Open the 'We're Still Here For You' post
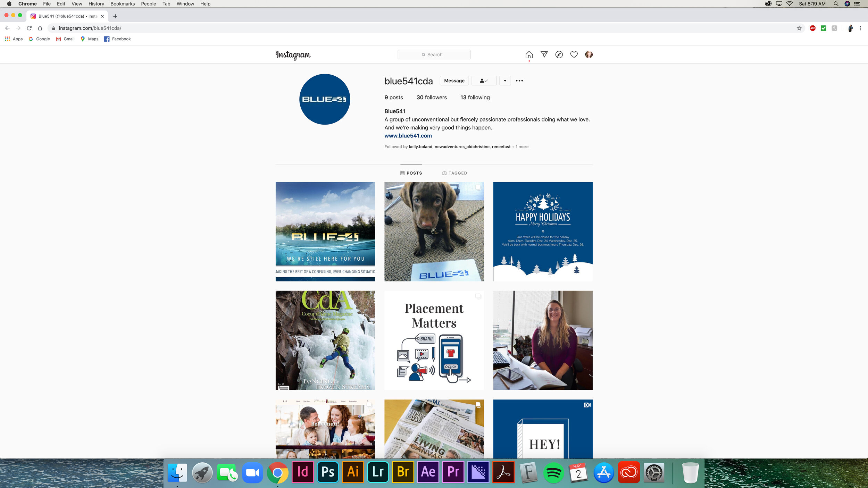 [325, 232]
